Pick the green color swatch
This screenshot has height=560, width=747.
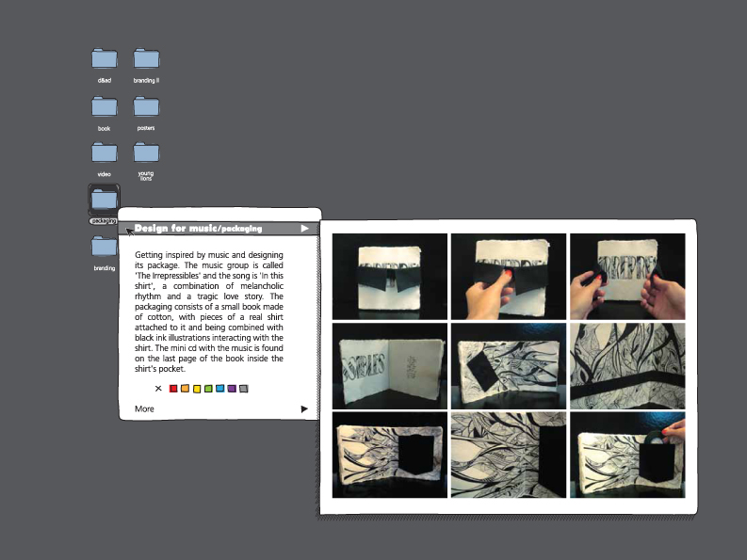pyautogui.click(x=208, y=389)
